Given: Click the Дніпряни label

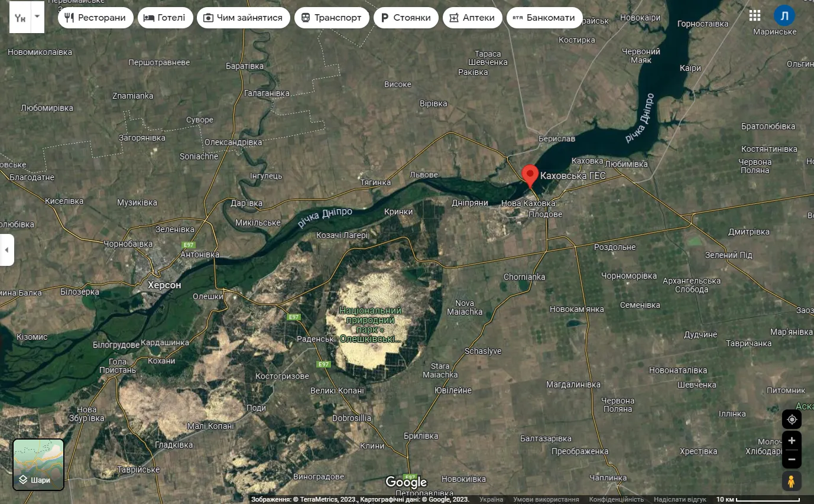Looking at the screenshot, I should coord(470,203).
